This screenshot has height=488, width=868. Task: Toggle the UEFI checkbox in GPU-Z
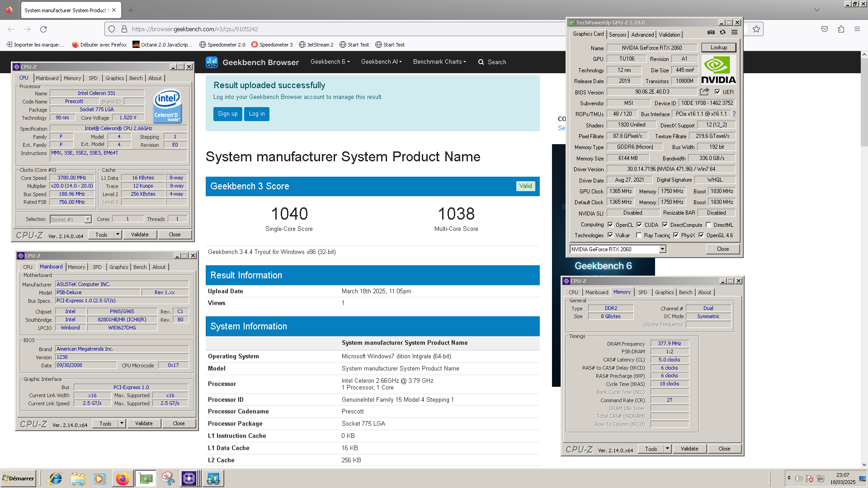coord(717,92)
